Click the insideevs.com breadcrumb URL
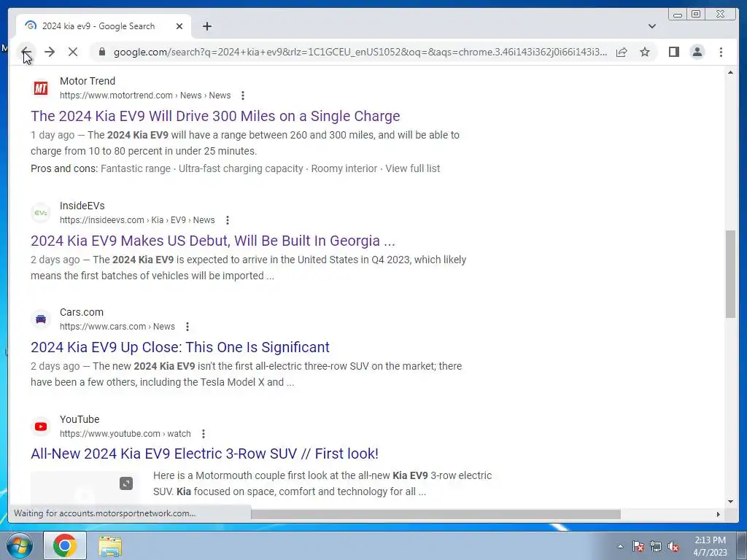Viewport: 747px width, 560px height. coord(137,220)
